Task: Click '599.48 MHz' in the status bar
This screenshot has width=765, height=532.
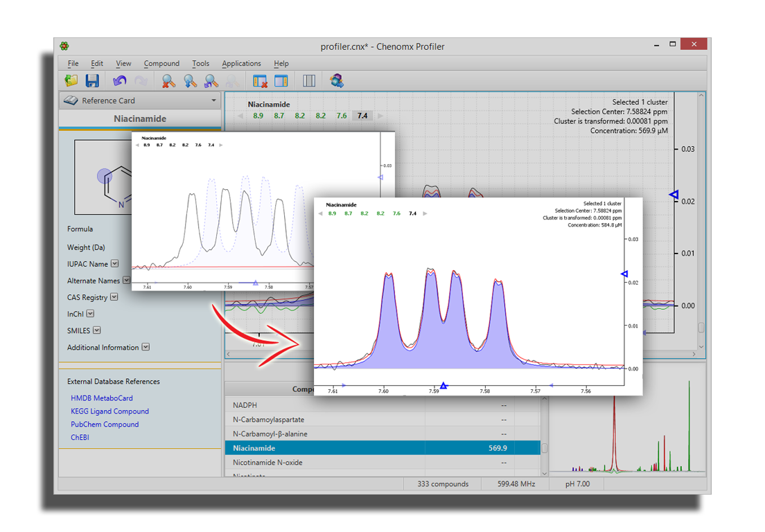Action: tap(516, 484)
